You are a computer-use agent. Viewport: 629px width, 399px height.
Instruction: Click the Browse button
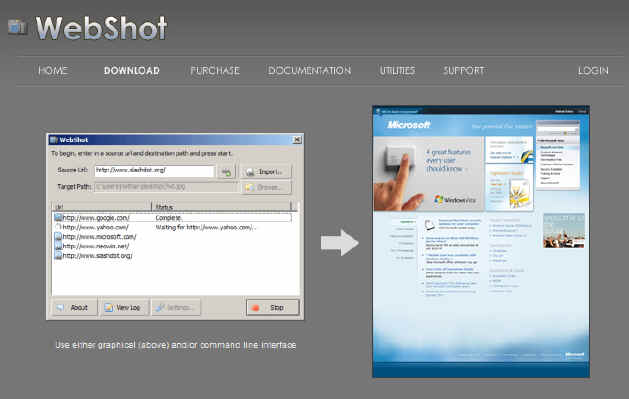(x=266, y=187)
